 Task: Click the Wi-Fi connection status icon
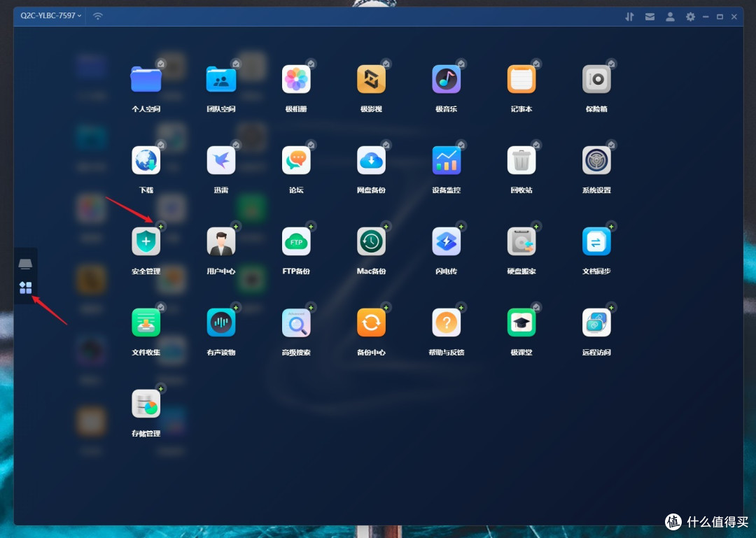(x=98, y=16)
